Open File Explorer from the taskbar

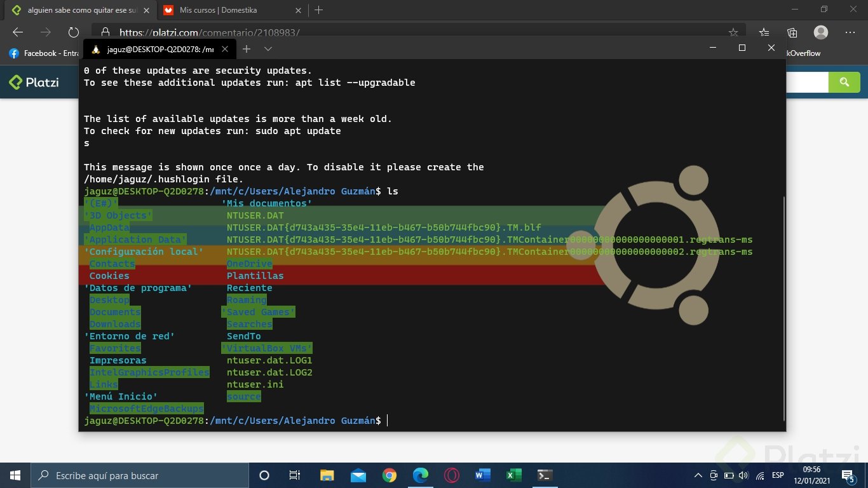[327, 475]
